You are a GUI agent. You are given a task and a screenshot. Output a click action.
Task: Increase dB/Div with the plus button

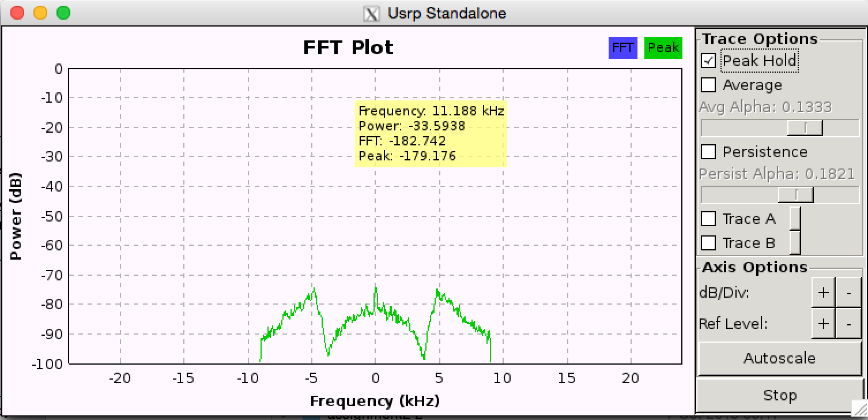(x=823, y=292)
